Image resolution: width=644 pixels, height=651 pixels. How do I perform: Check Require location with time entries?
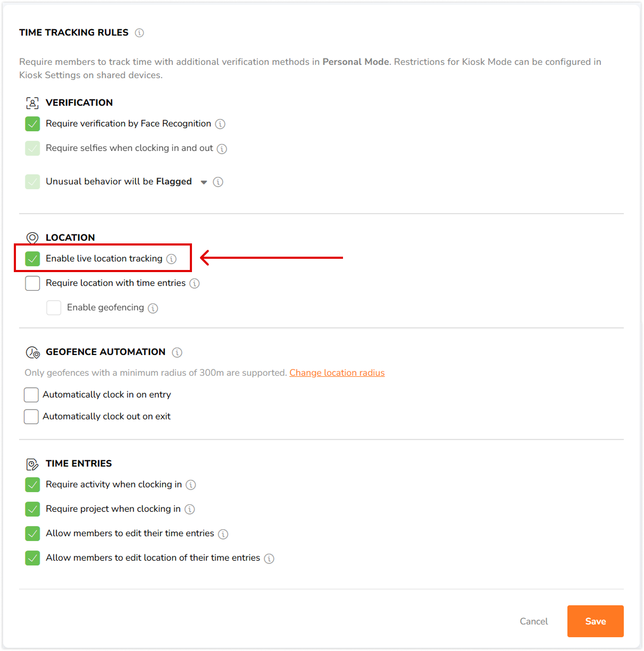point(32,283)
